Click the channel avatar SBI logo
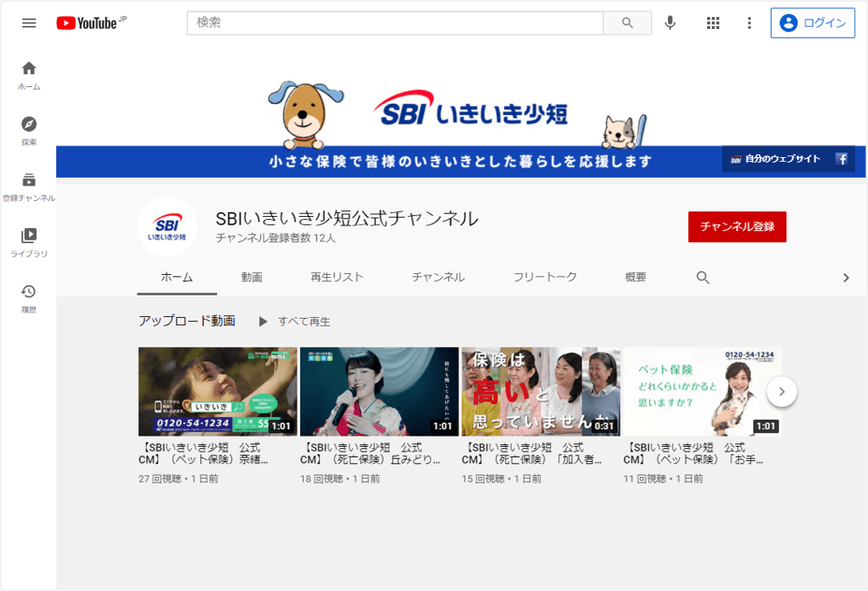This screenshot has width=868, height=591. 167,226
